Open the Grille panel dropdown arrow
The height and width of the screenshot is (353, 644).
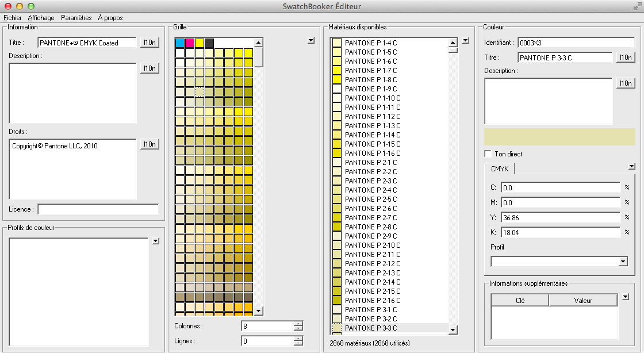311,40
